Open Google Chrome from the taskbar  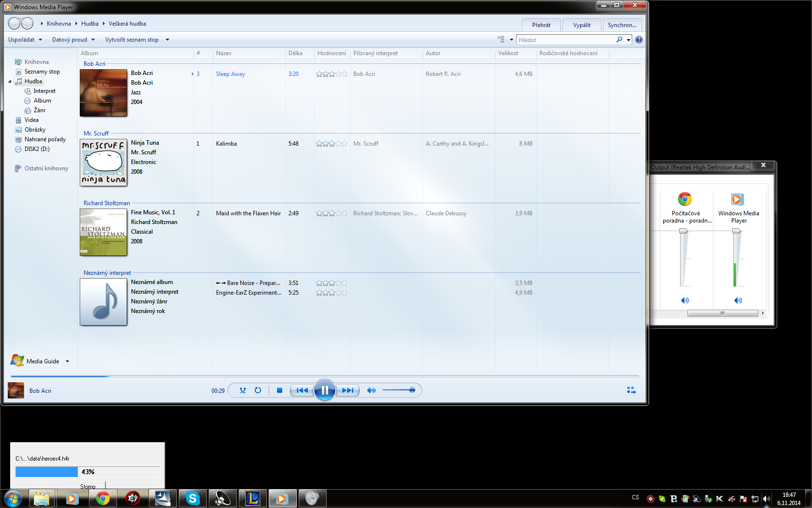tap(102, 498)
